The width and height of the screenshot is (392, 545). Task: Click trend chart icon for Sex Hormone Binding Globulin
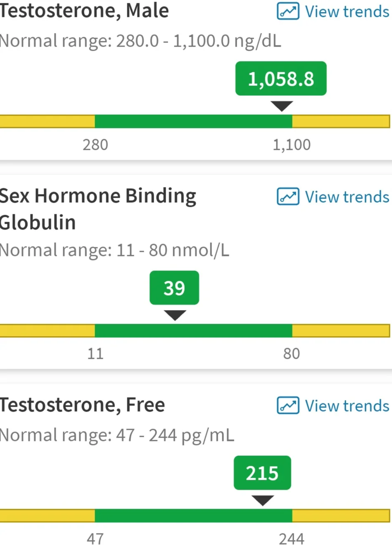[288, 197]
